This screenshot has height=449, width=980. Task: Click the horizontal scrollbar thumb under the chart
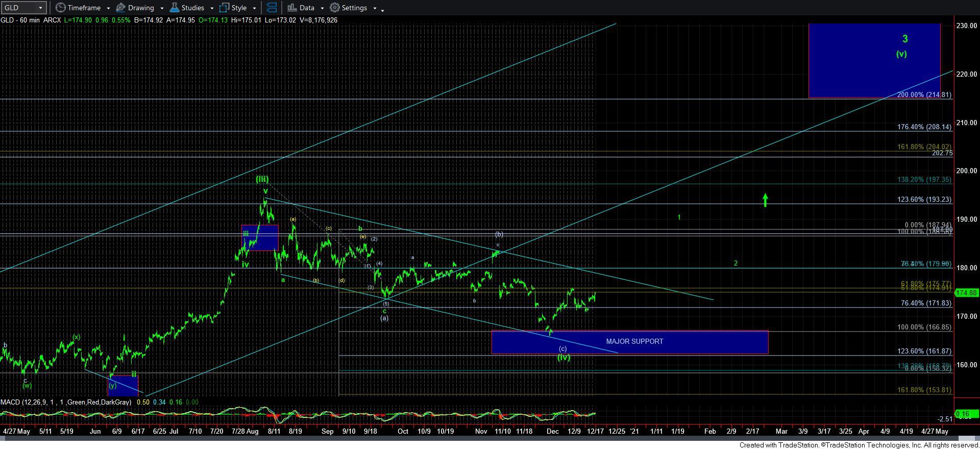(x=966, y=438)
